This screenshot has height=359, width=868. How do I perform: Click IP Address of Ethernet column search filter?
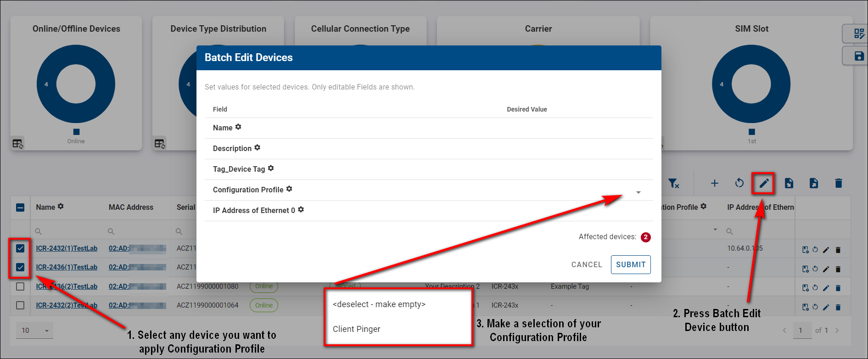[759, 231]
